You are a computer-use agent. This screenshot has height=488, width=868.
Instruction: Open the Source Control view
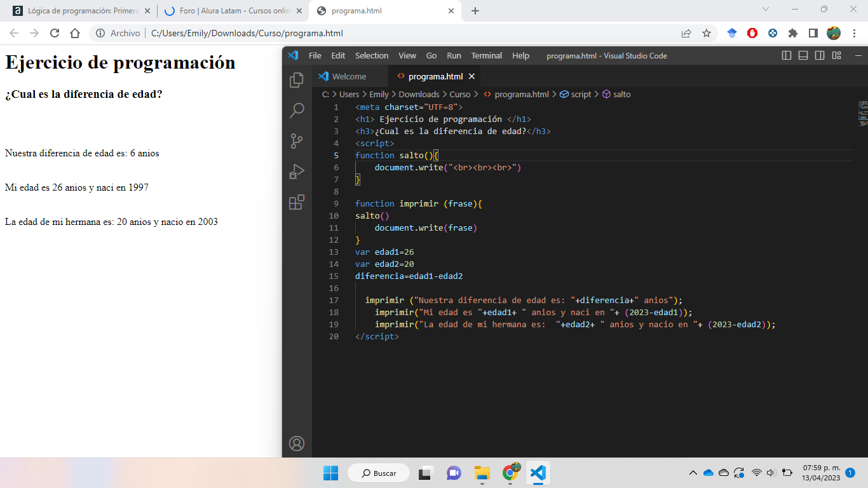click(x=297, y=141)
